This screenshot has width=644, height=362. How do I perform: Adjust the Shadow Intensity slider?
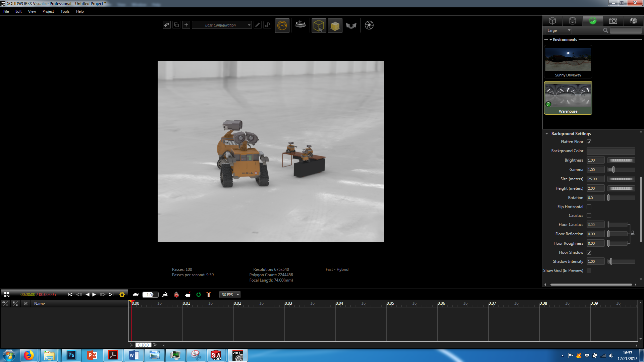click(621, 261)
